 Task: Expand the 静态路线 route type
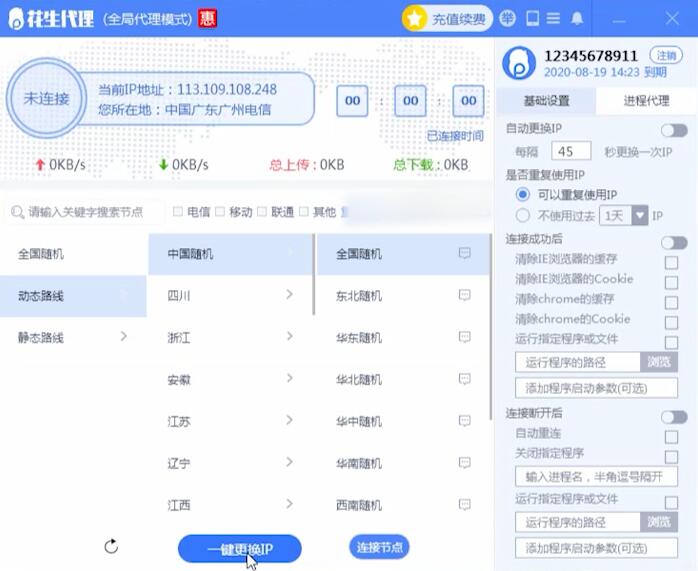pos(73,337)
